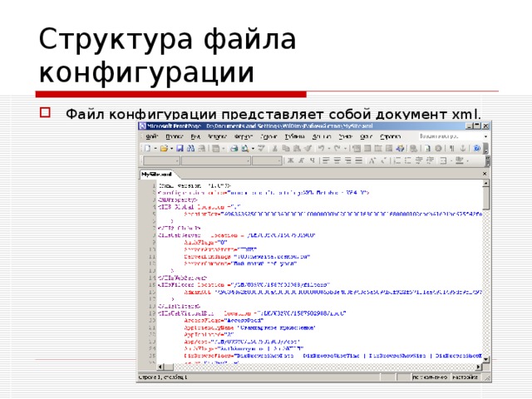
Task: Open the Font name dropdown box
Action: [x=216, y=160]
